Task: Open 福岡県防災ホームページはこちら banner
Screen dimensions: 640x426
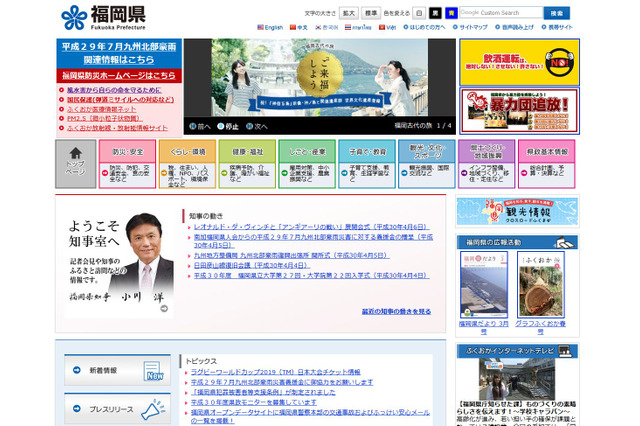Action: coord(119,75)
